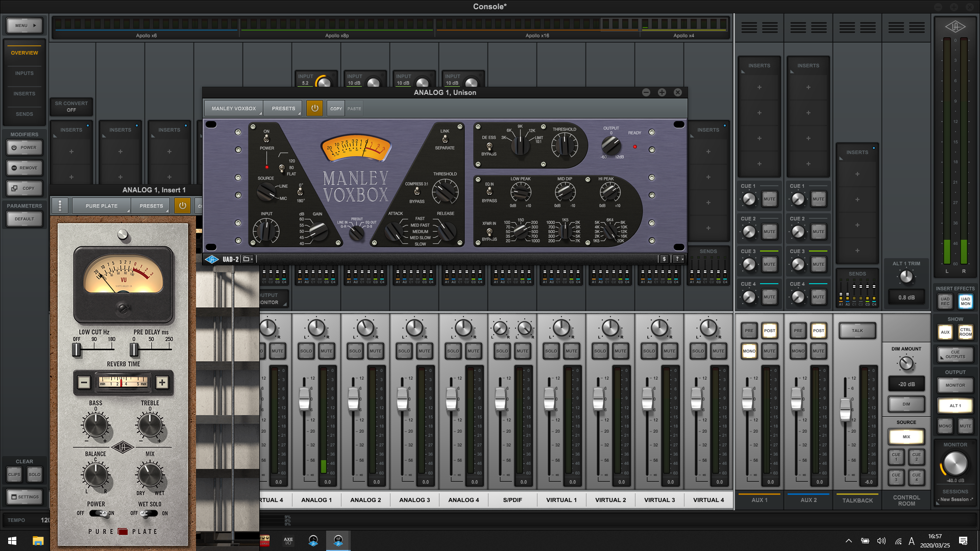
Task: Add plugin to first AUX 1 insert slot
Action: tap(759, 87)
